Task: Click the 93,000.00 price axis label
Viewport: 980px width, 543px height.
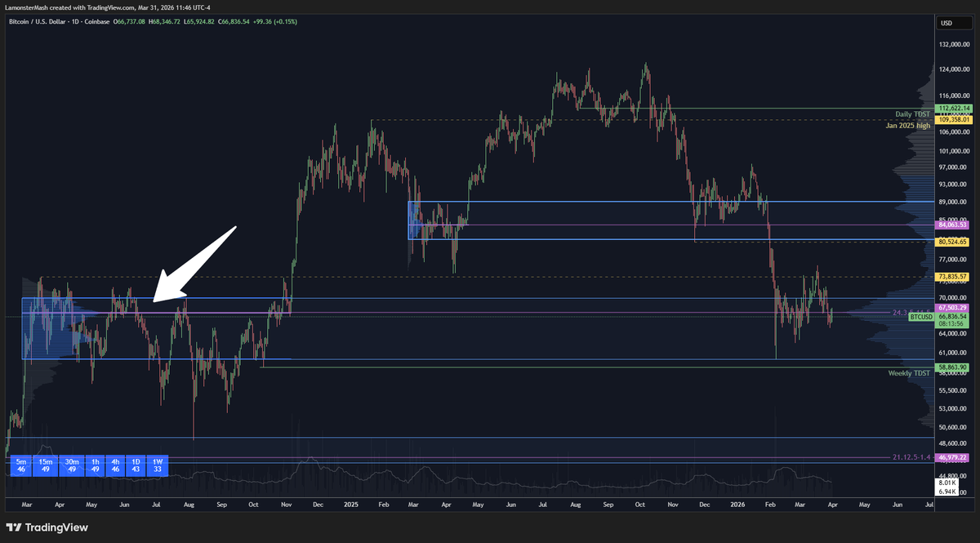Action: pos(952,185)
